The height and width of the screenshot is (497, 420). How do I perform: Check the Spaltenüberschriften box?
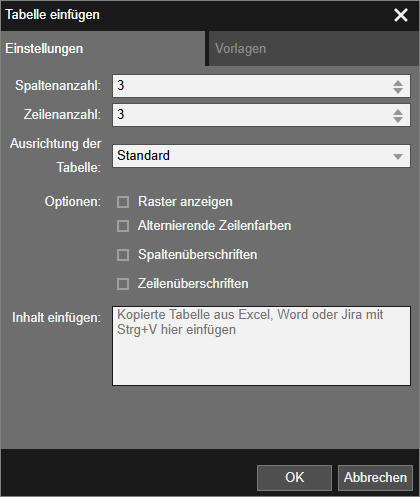pyautogui.click(x=123, y=255)
